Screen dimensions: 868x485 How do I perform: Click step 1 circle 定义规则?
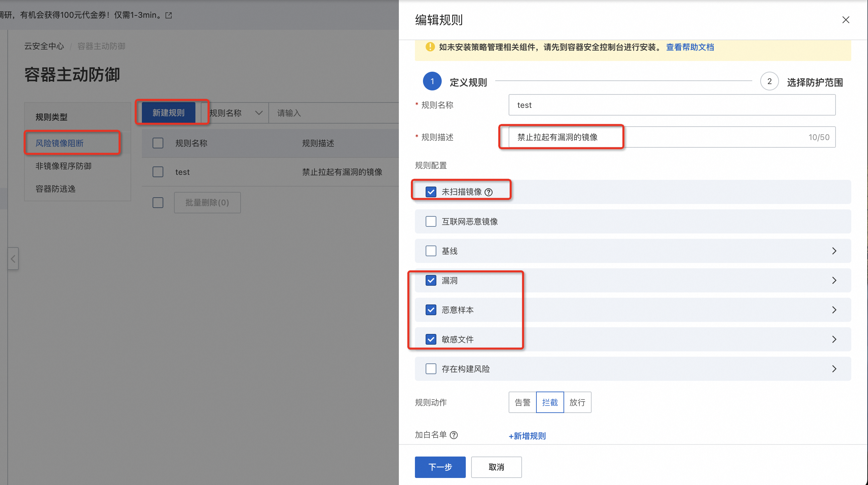pyautogui.click(x=432, y=81)
